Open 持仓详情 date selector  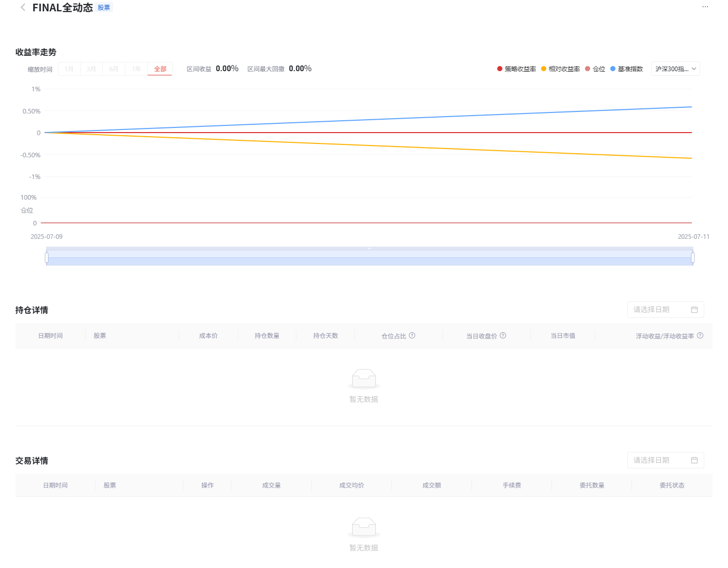[x=658, y=310]
